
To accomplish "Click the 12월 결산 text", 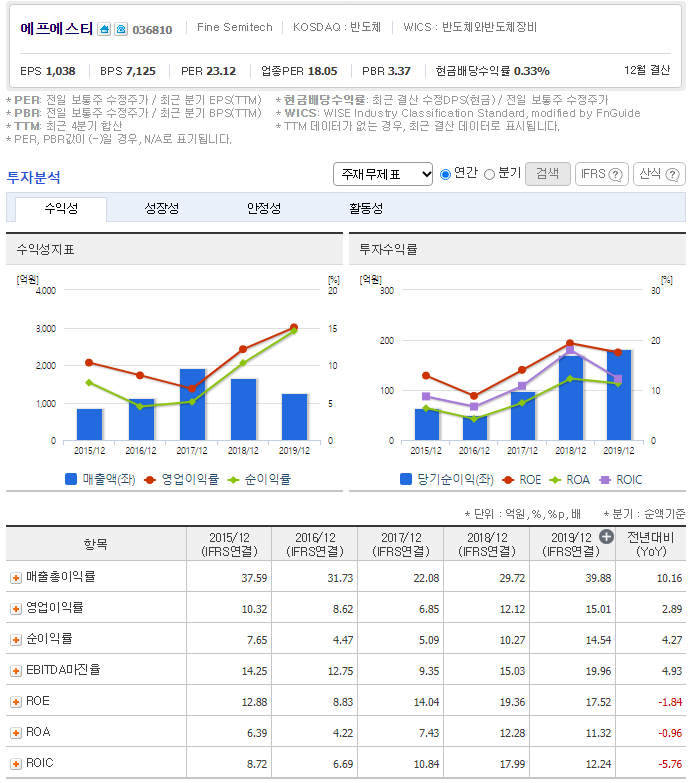I will [647, 70].
